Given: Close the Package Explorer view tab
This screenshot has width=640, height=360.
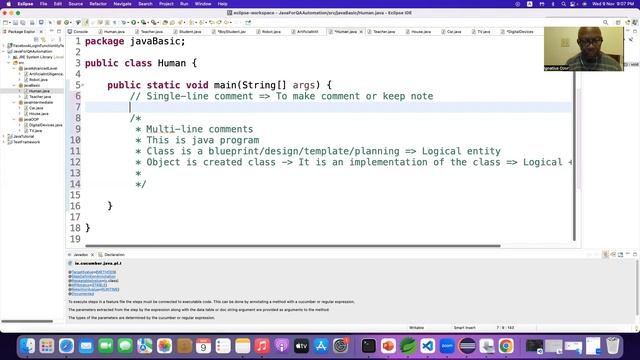Looking at the screenshot, I should [x=41, y=31].
